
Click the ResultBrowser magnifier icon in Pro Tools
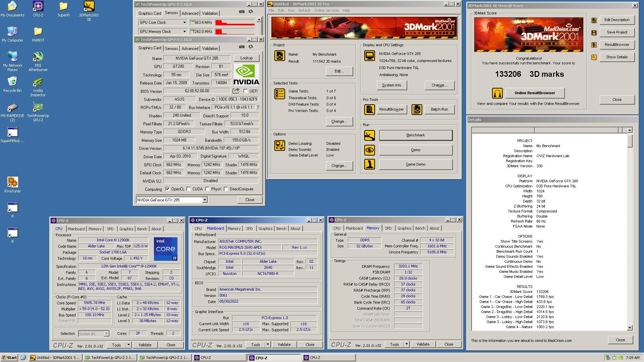370,109
